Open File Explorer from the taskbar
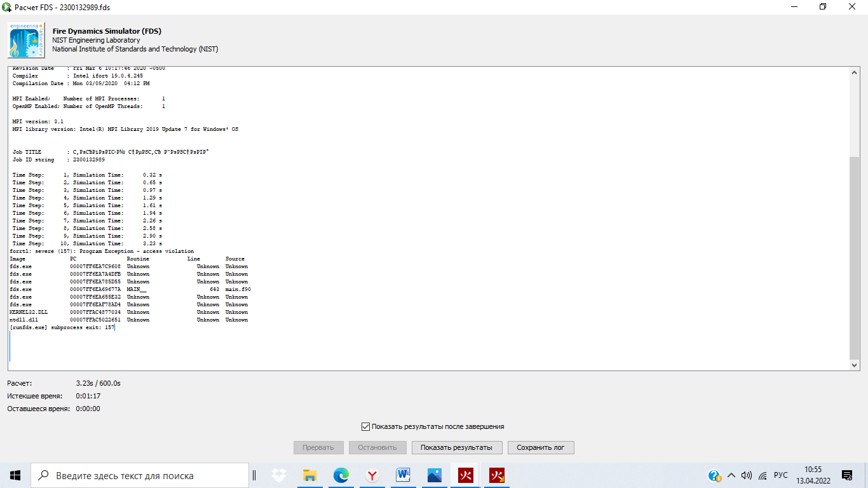Viewport: 868px width, 488px height. click(309, 475)
